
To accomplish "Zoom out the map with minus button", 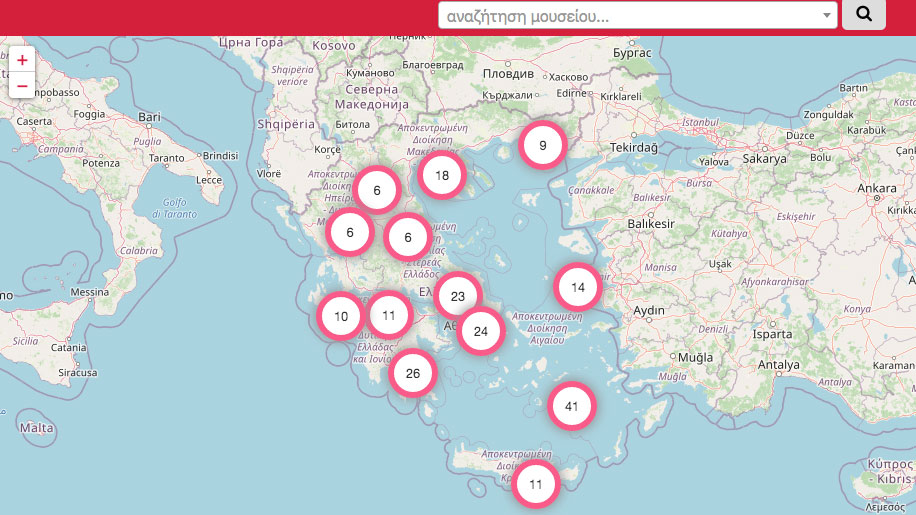I will coord(22,86).
